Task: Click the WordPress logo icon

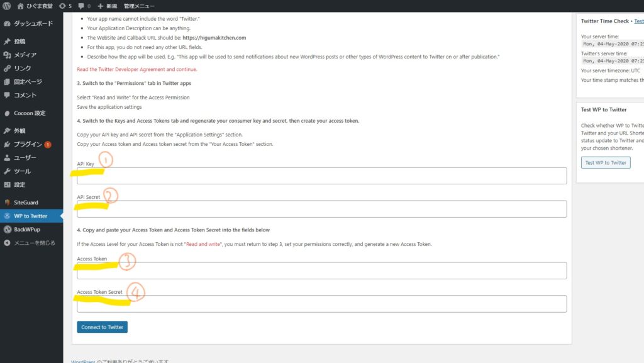Action: (x=6, y=6)
